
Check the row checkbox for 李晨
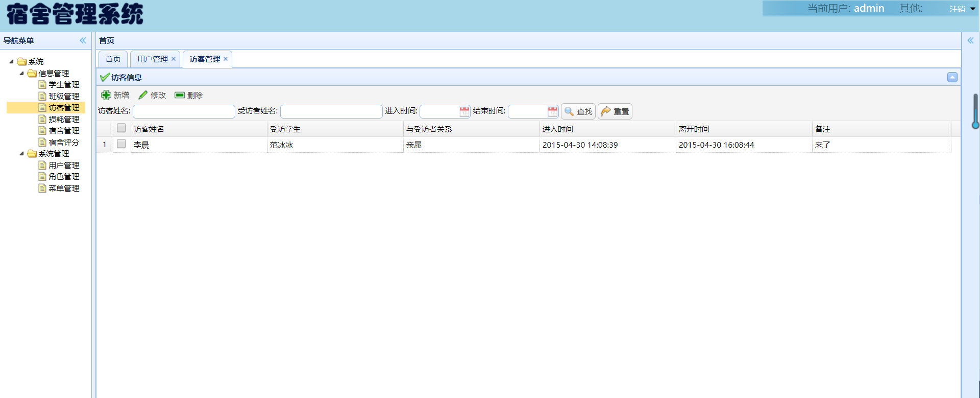(x=121, y=144)
